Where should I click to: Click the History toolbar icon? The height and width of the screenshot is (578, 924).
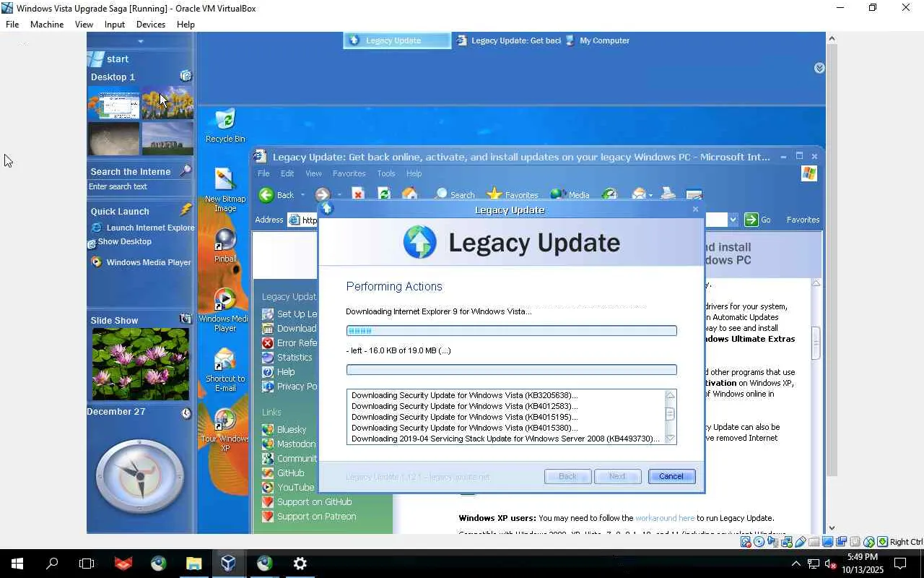point(610,194)
